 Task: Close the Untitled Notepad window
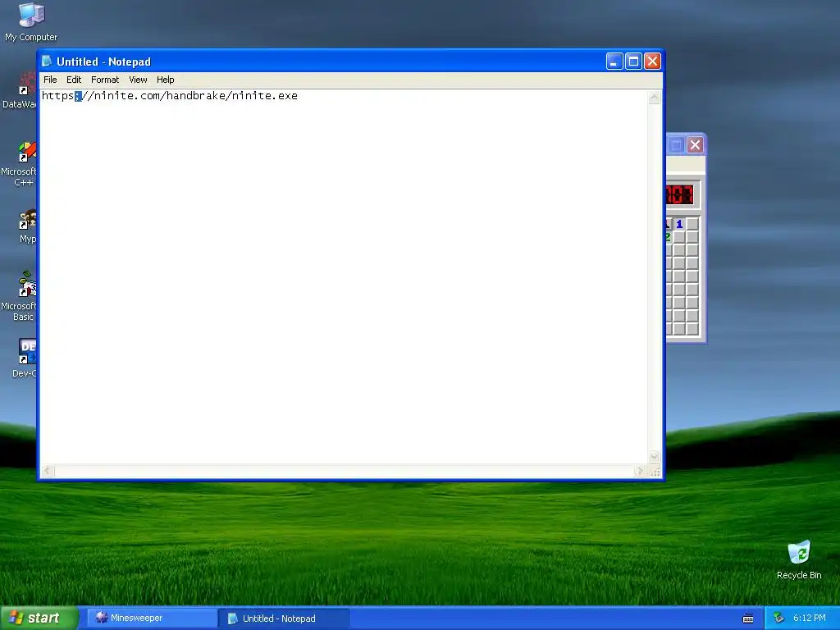[x=652, y=62]
